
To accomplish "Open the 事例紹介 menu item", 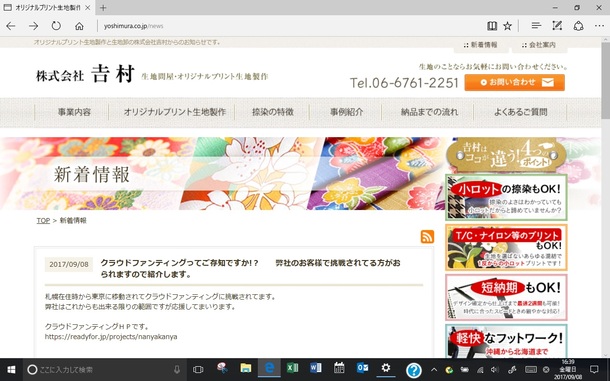I will pyautogui.click(x=346, y=112).
